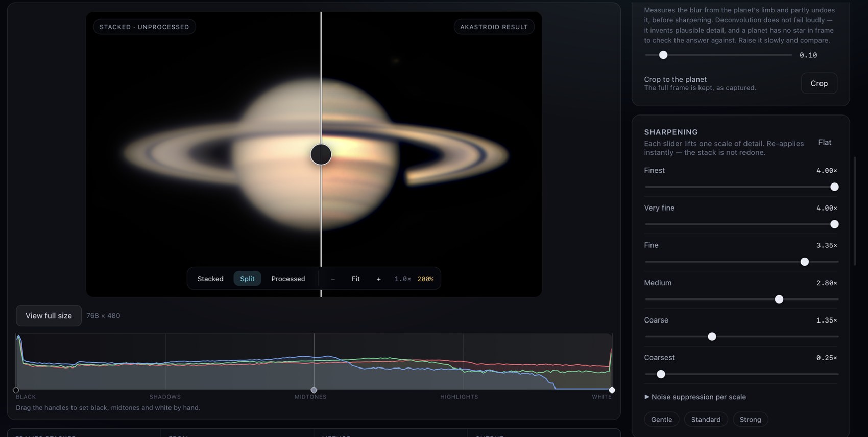Apply the Gentle preset

click(x=661, y=419)
